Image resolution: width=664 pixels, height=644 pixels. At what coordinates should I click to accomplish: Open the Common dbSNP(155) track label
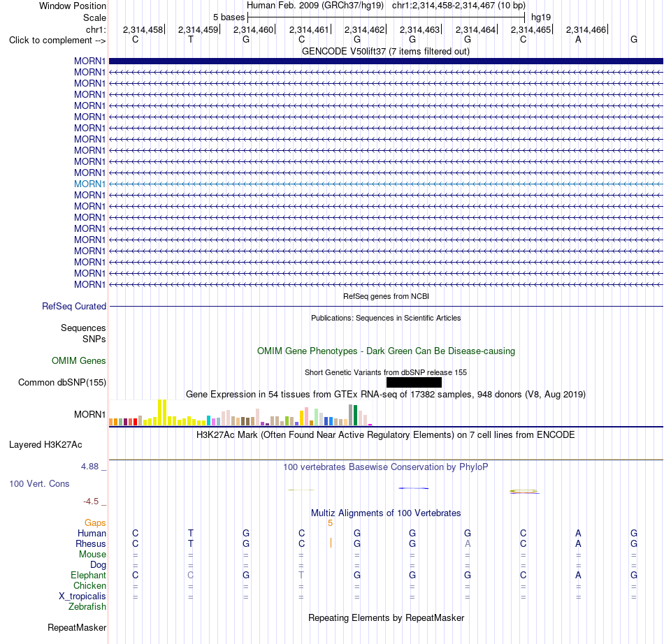(62, 382)
